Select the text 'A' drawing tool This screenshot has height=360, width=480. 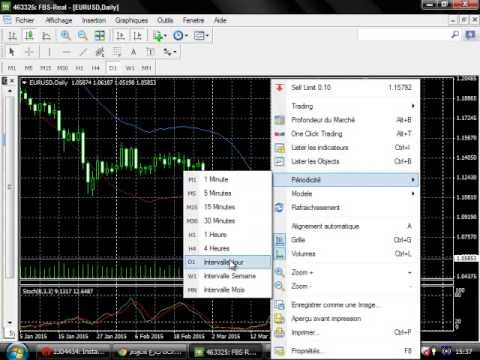coord(133,52)
